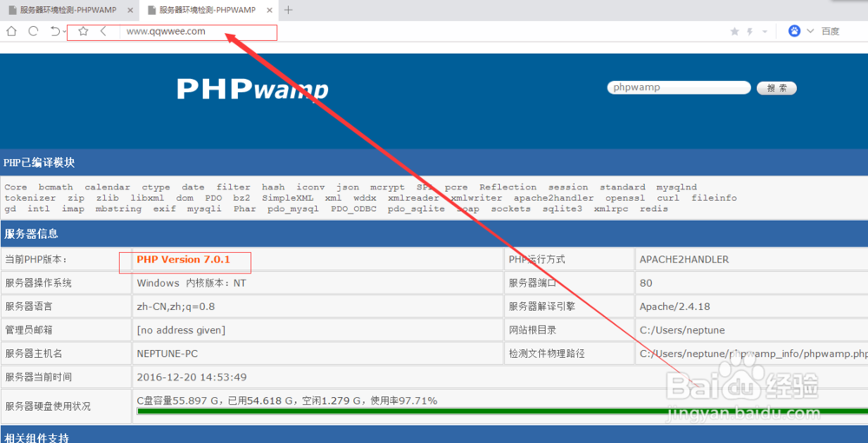Click the C:/Users/neptune root directory value
868x443 pixels.
[x=682, y=331]
